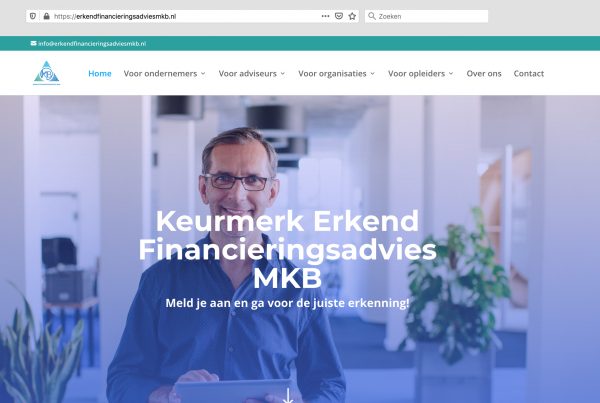Open the page actions three-dots menu
Image resolution: width=600 pixels, height=403 pixels.
click(325, 16)
